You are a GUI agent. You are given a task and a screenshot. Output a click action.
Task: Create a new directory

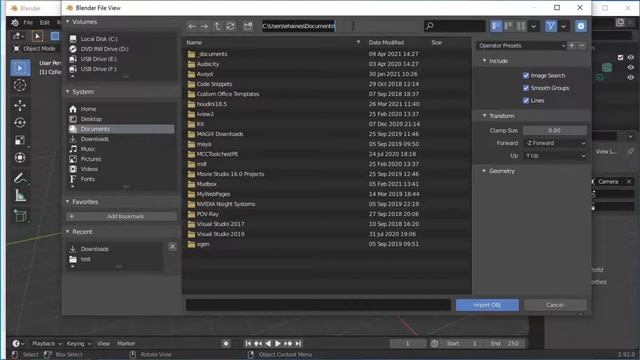tap(248, 26)
